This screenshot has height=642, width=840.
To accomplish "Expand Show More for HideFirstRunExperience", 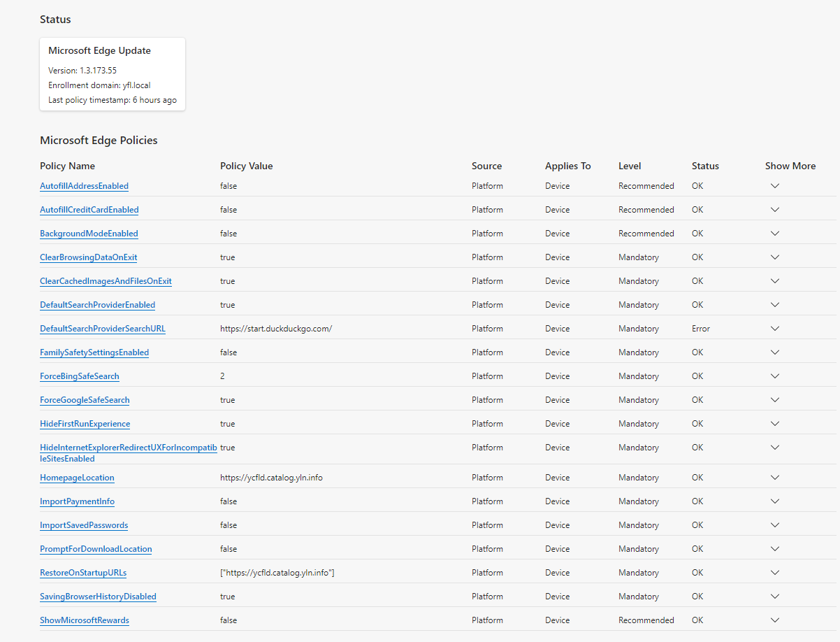I will [x=774, y=424].
